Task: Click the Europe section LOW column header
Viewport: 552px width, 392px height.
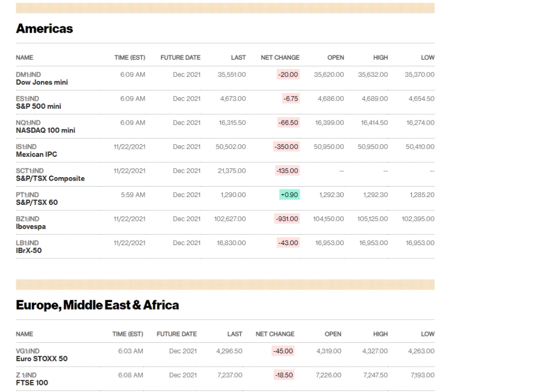Action: (428, 334)
